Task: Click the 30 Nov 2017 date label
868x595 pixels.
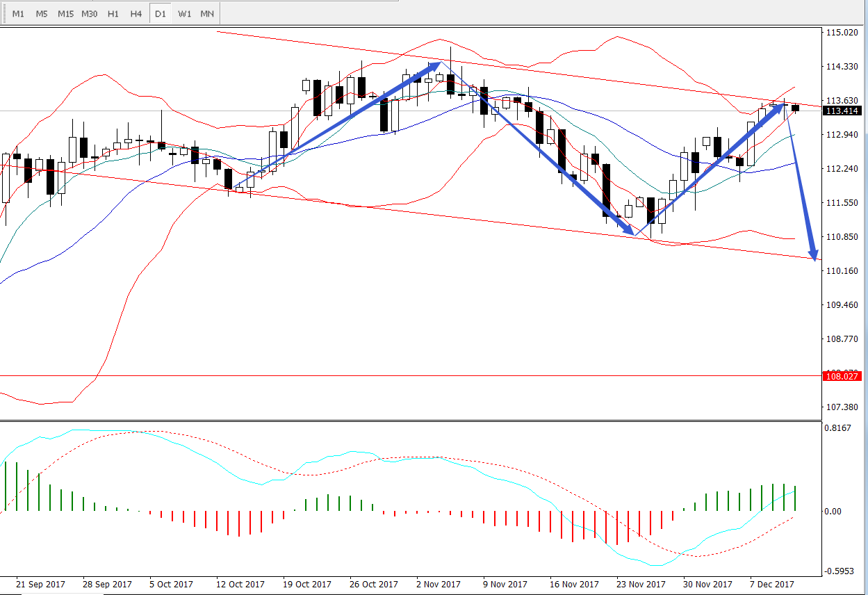Action: [x=707, y=585]
